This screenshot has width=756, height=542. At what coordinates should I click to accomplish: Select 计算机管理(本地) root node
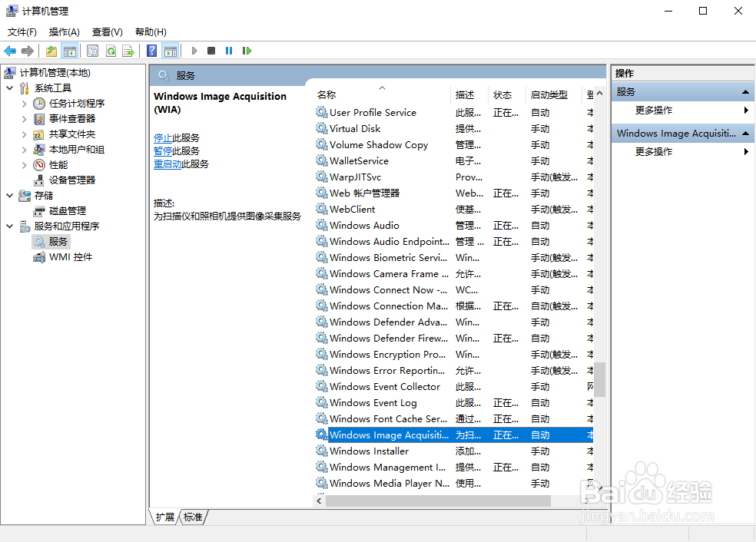[x=55, y=73]
